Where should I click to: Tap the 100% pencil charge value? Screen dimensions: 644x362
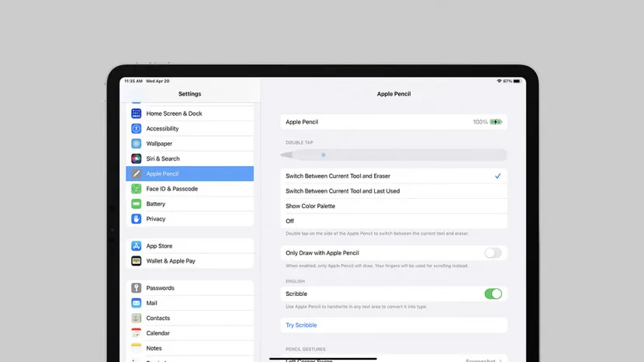(480, 122)
